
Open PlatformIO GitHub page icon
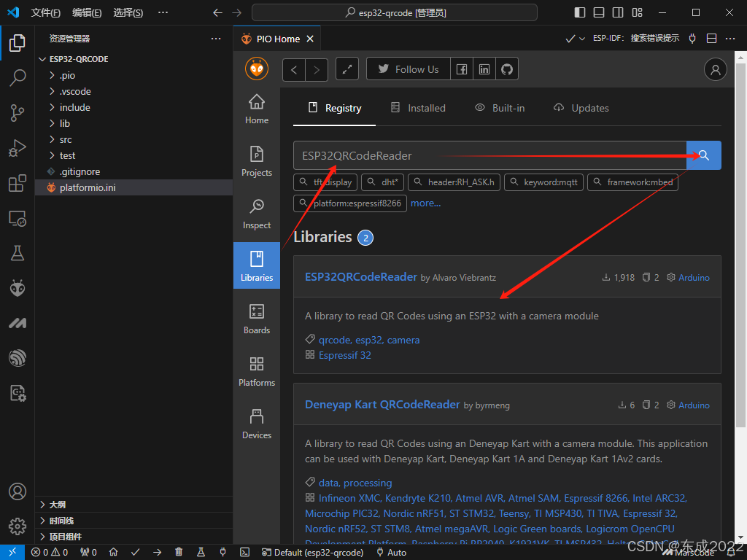coord(507,69)
